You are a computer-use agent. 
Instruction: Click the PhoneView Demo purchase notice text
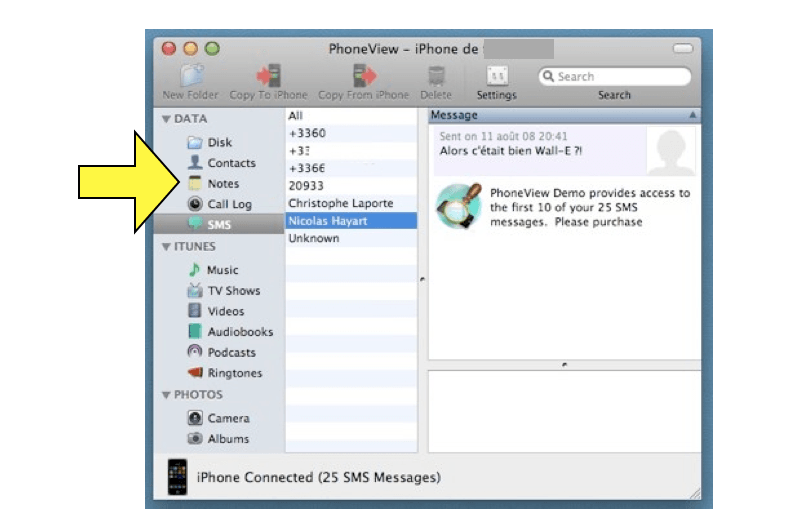click(590, 207)
